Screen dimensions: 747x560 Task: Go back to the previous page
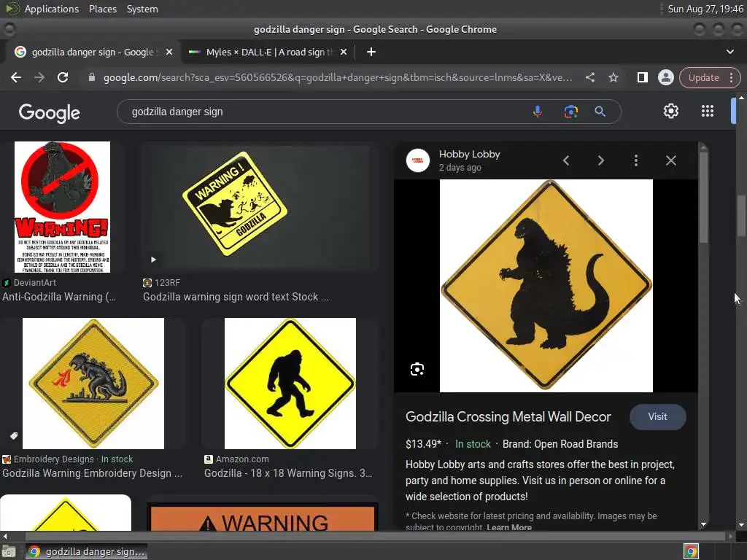pos(16,77)
